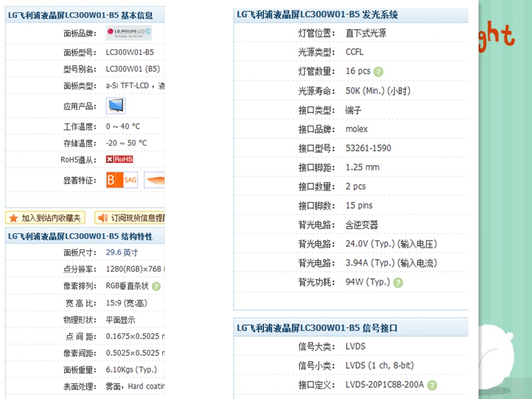The width and height of the screenshot is (532, 399).
Task: Click the help icon next to 94W (Typ.)
Action: (x=398, y=283)
